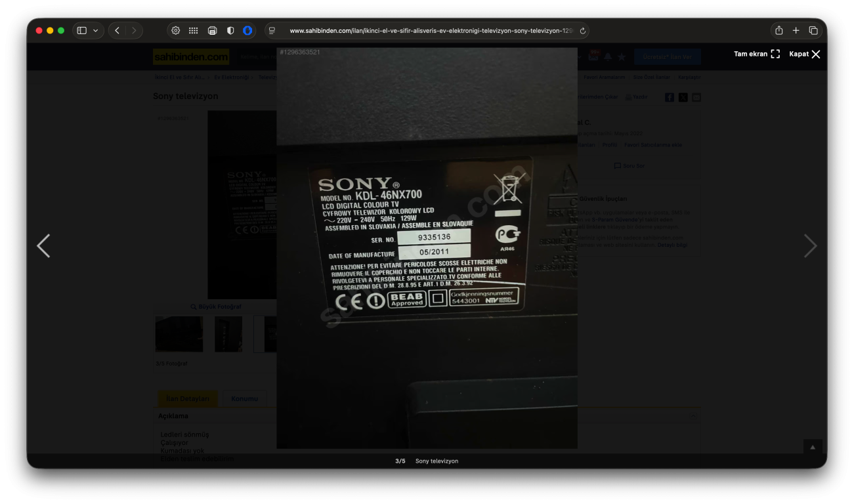Viewport: 854px width, 504px height.
Task: Select the İlan Detayları tab
Action: pos(188,398)
